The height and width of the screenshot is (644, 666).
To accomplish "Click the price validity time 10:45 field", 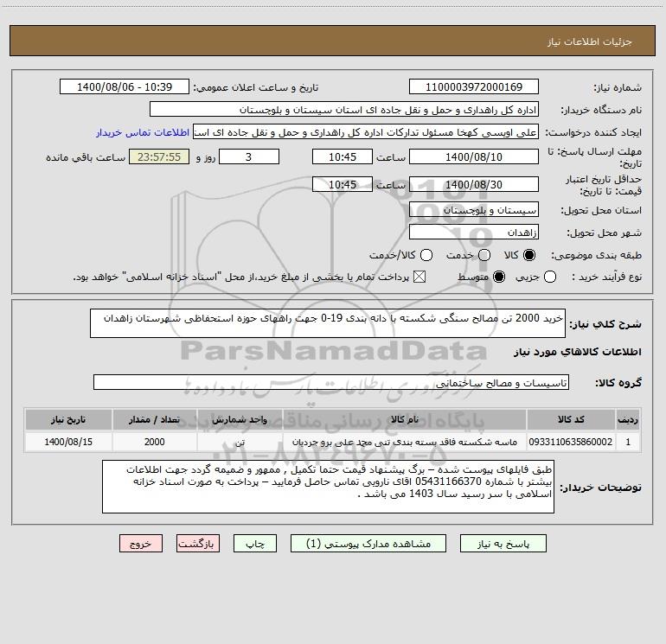I will click(x=343, y=184).
